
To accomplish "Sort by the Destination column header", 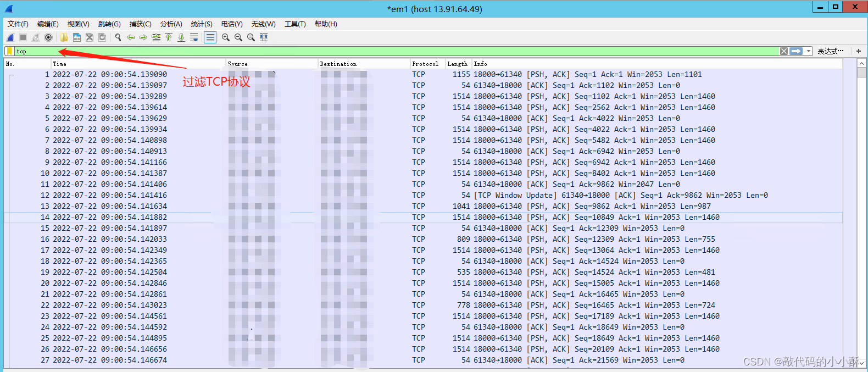I will 364,64.
